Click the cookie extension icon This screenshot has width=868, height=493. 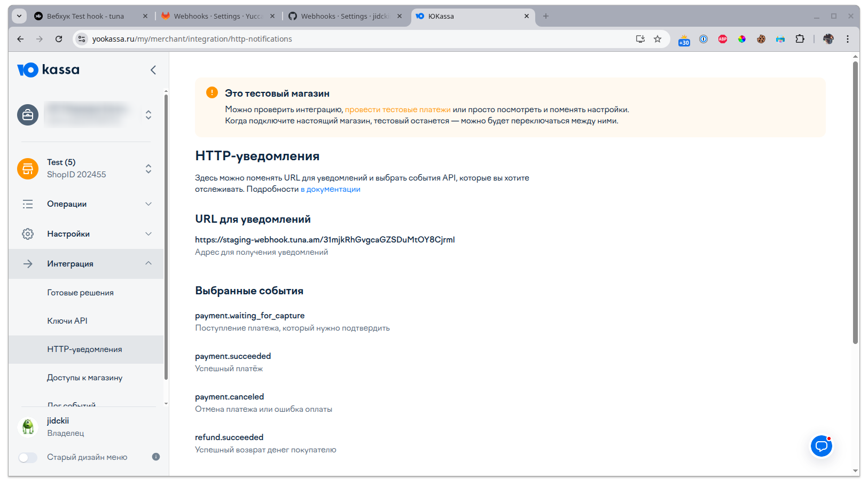[x=761, y=39]
